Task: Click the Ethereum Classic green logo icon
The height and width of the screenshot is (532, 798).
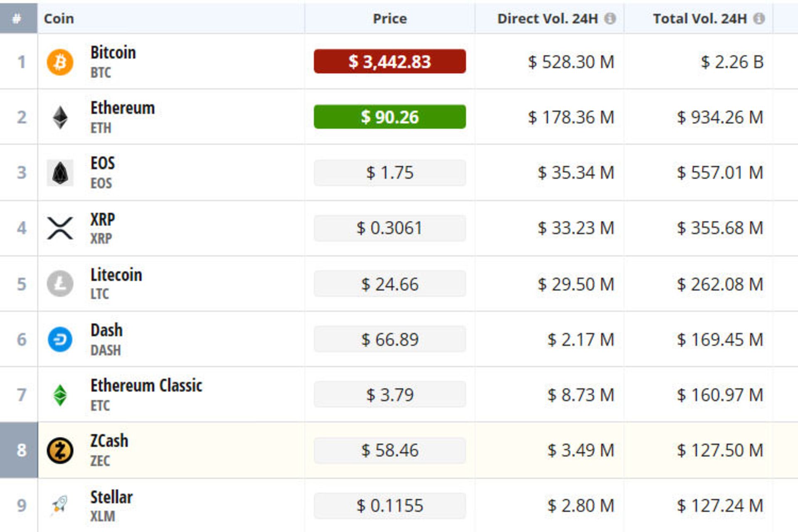Action: [x=60, y=395]
